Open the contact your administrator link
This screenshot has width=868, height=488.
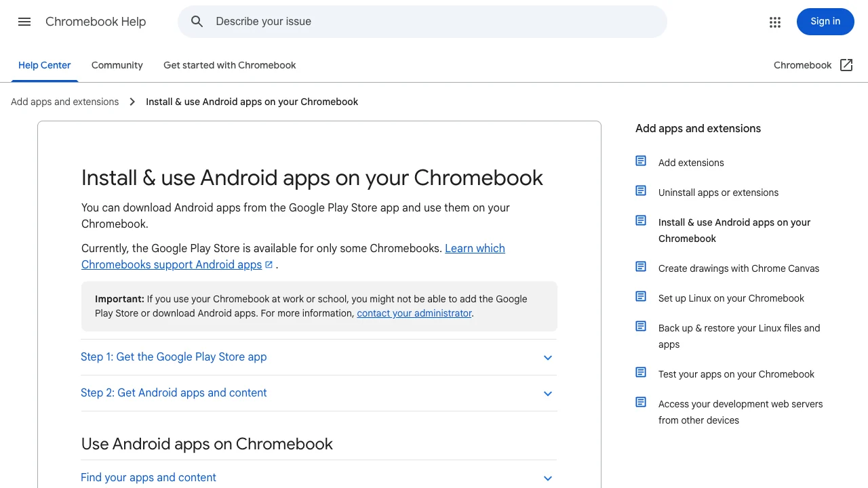tap(414, 313)
